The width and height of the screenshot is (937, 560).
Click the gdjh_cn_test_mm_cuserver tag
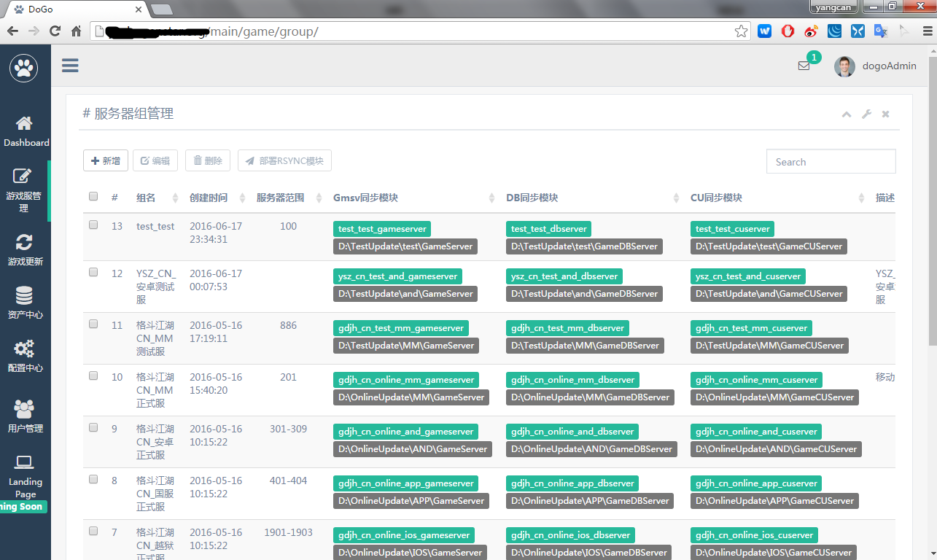[751, 328]
